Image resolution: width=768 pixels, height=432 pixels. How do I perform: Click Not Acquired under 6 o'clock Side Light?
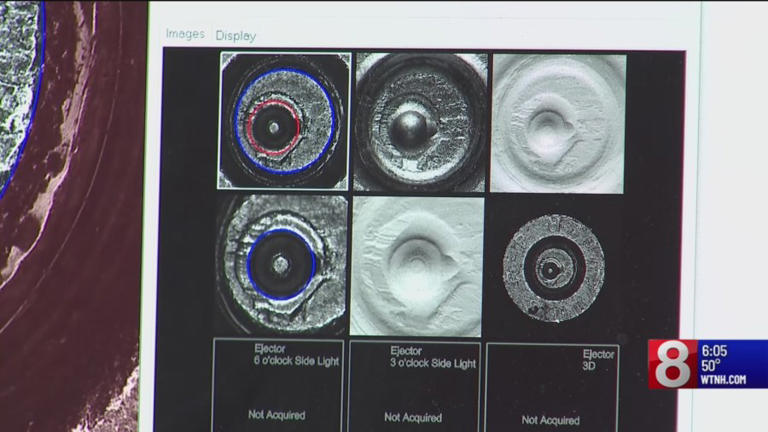[x=277, y=414]
